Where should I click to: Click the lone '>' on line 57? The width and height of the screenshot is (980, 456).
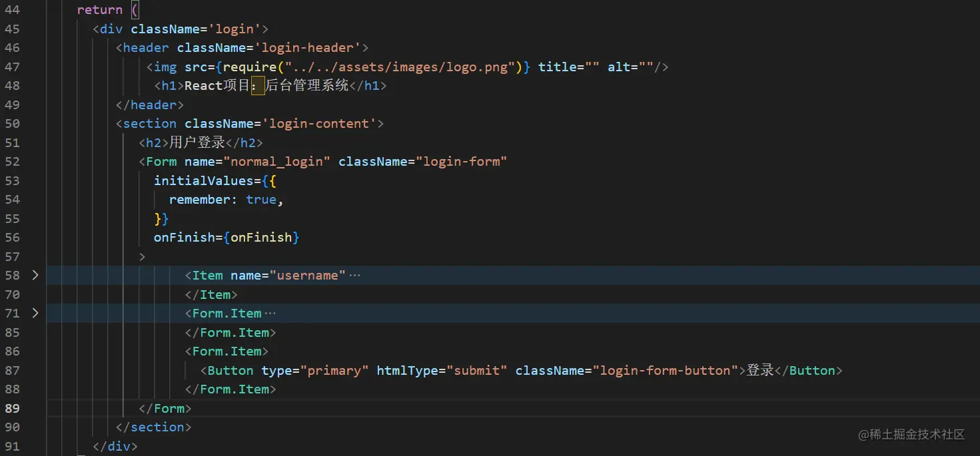coord(143,256)
